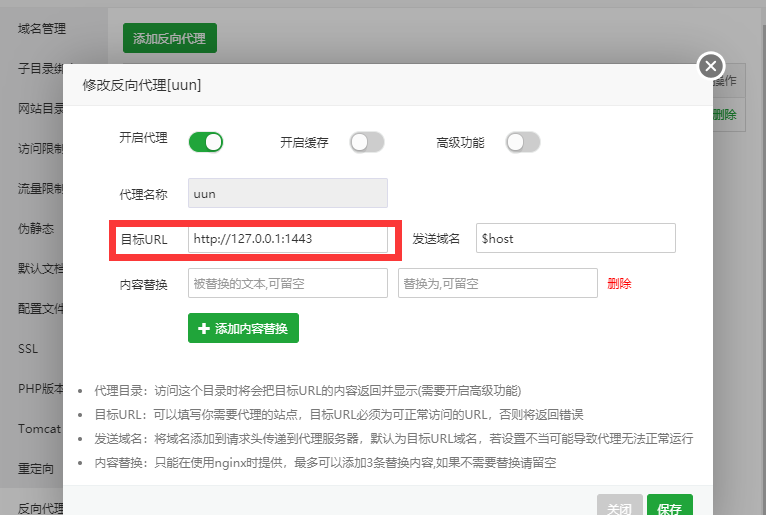Go to 重定向 in the sidebar
Viewport: 766px width, 515px height.
point(36,469)
